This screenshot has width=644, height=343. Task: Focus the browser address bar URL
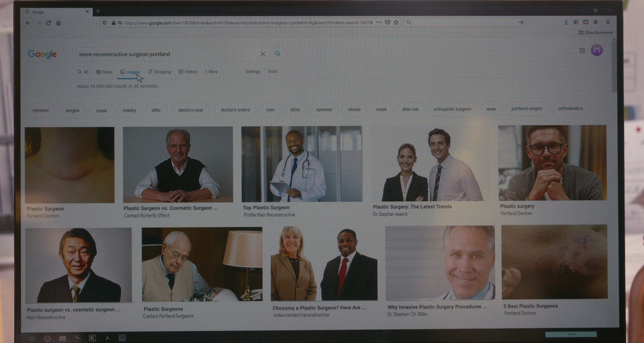(248, 23)
